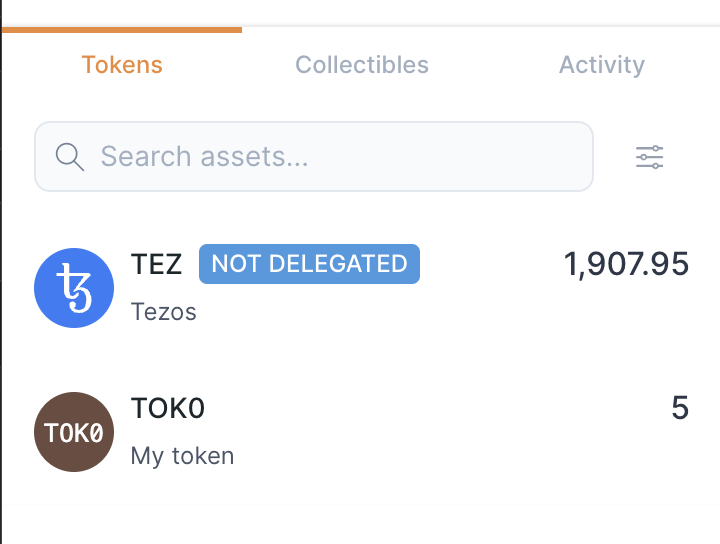Click the Search assets placeholder text
720x544 pixels.
[204, 157]
